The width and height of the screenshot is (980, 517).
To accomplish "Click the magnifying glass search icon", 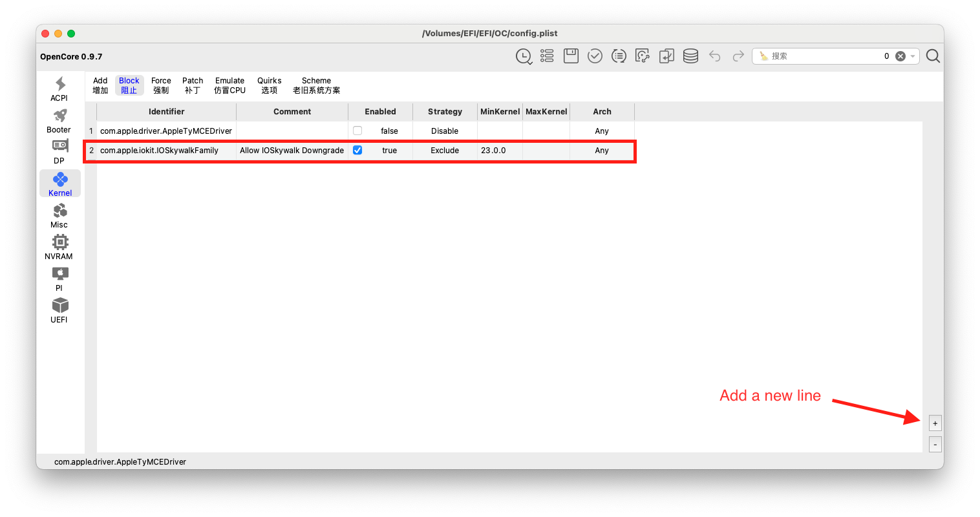I will coord(933,56).
